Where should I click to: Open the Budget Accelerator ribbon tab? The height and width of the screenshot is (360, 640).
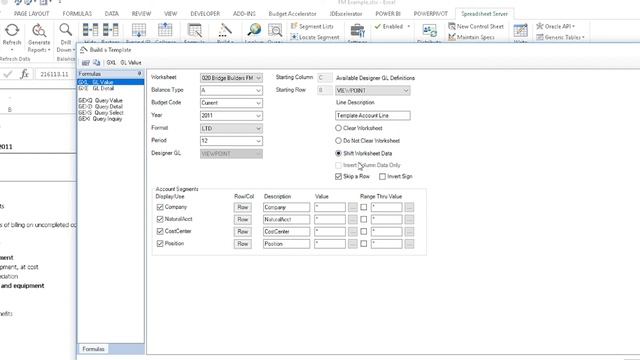coord(292,13)
